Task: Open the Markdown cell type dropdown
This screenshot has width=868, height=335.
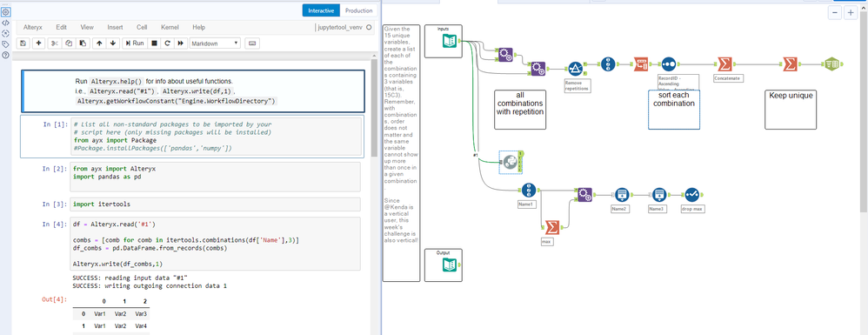Action: tap(215, 43)
